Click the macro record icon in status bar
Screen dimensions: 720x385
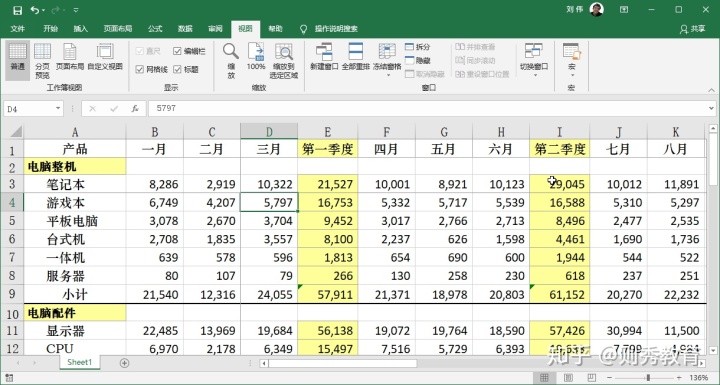(x=9, y=378)
